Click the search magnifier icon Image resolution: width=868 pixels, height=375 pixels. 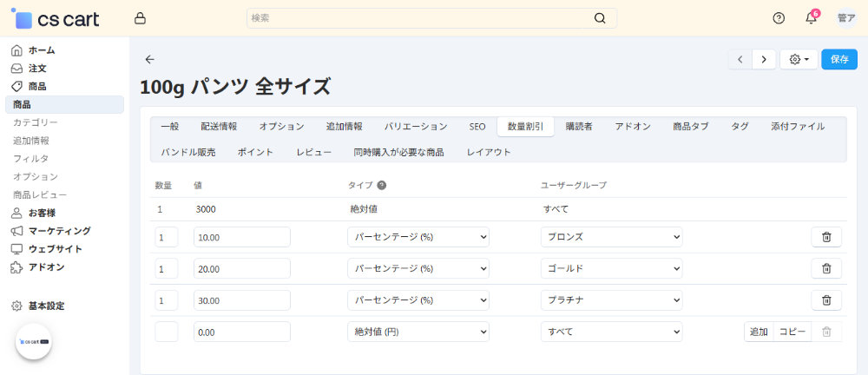click(600, 18)
